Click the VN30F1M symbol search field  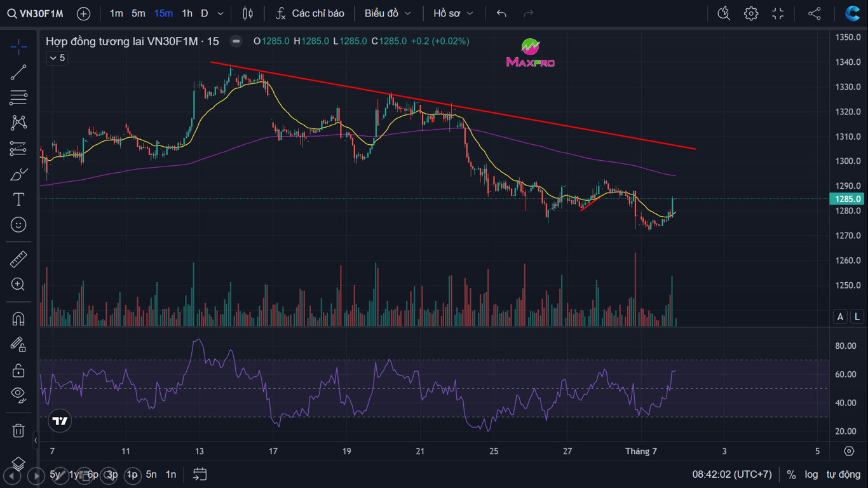click(36, 13)
